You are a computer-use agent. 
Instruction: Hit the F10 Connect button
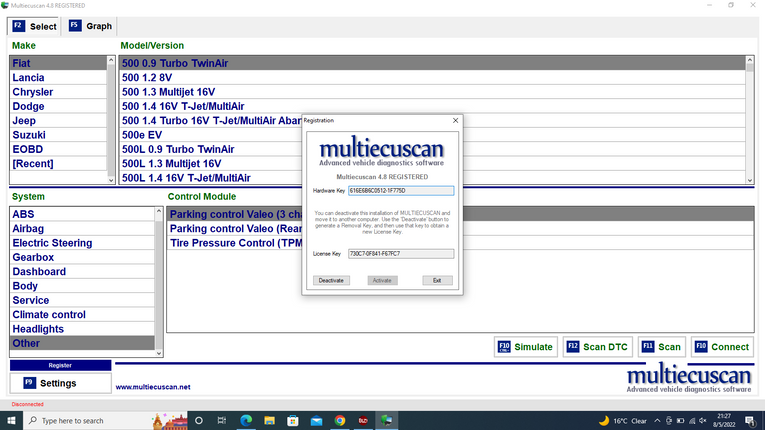(x=721, y=347)
